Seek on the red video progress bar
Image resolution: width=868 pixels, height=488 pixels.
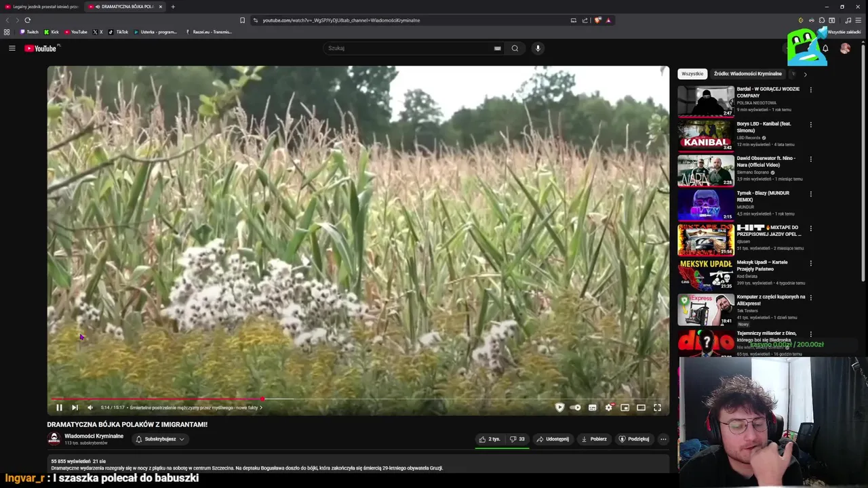click(358, 399)
